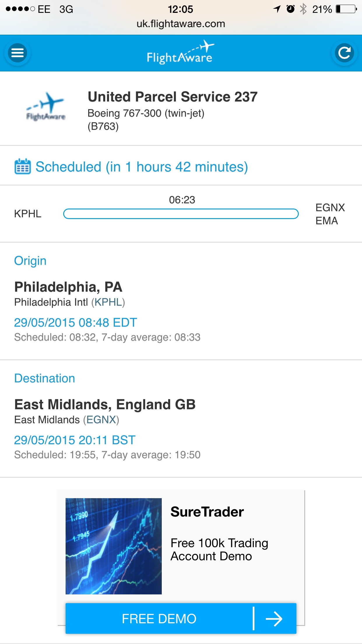
Task: Click the calendar icon beside Scheduled
Action: pyautogui.click(x=22, y=167)
